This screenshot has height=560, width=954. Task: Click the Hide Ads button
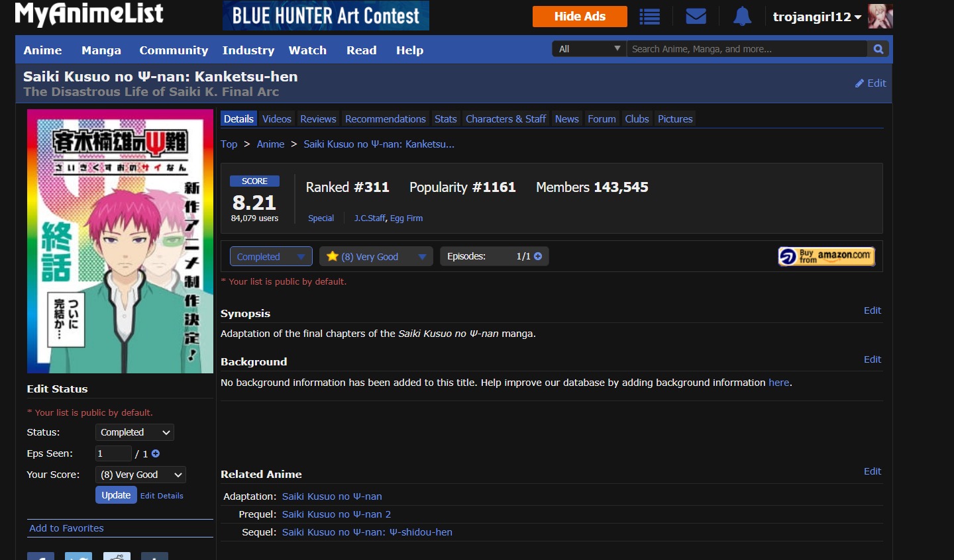(580, 17)
